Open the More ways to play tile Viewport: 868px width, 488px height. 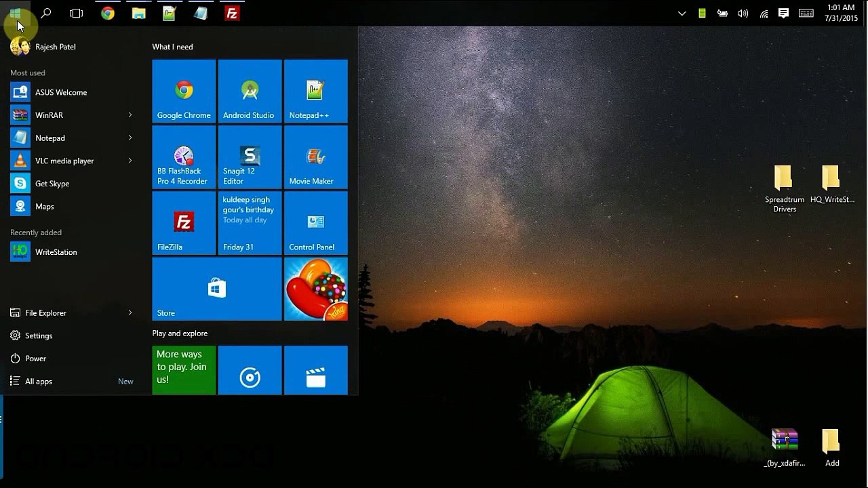pyautogui.click(x=184, y=370)
